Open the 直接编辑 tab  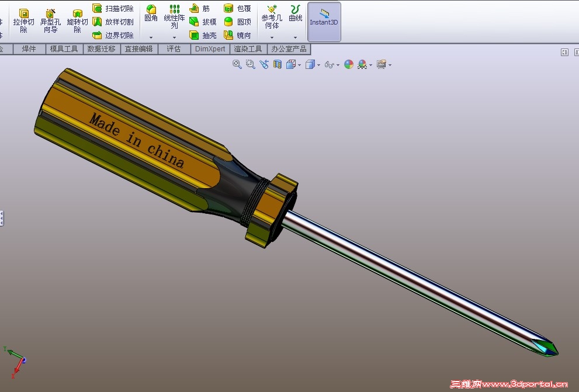coord(139,48)
